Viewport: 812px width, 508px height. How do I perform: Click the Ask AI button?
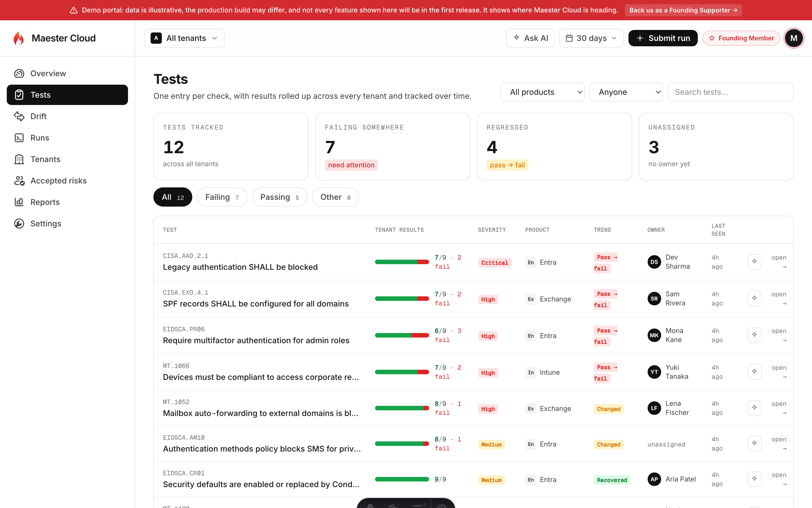(530, 38)
